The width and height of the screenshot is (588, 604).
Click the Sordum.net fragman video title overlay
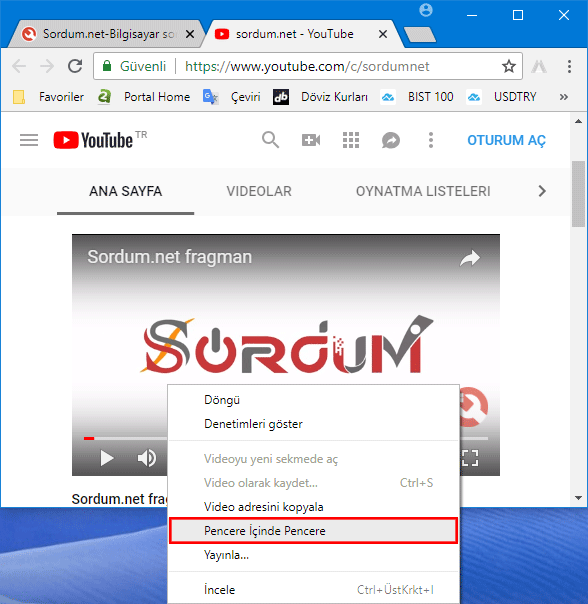(170, 257)
